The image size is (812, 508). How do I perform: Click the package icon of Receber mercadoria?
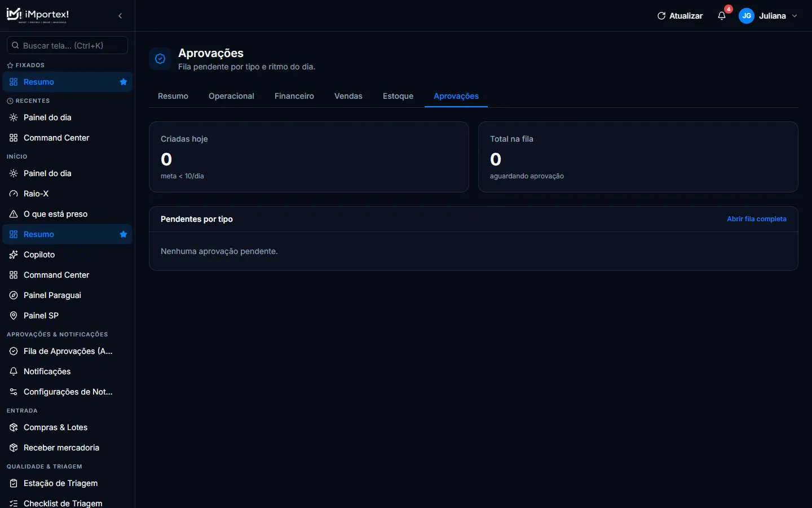(14, 448)
